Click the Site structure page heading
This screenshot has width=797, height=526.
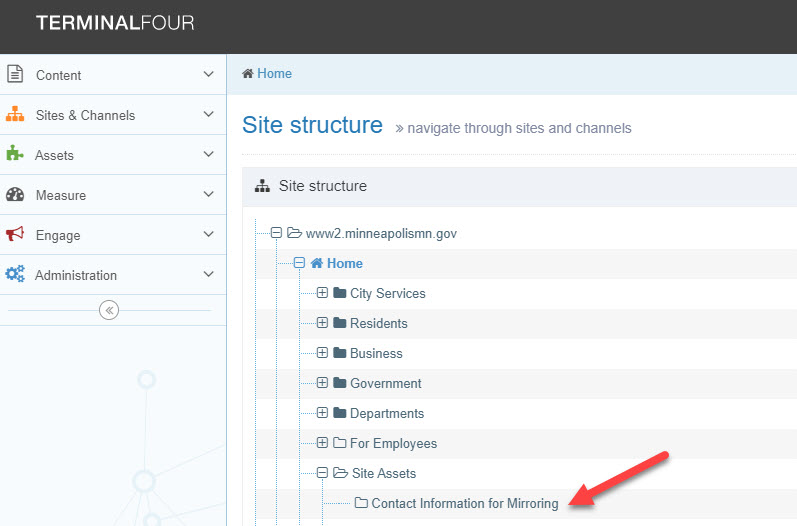(312, 125)
